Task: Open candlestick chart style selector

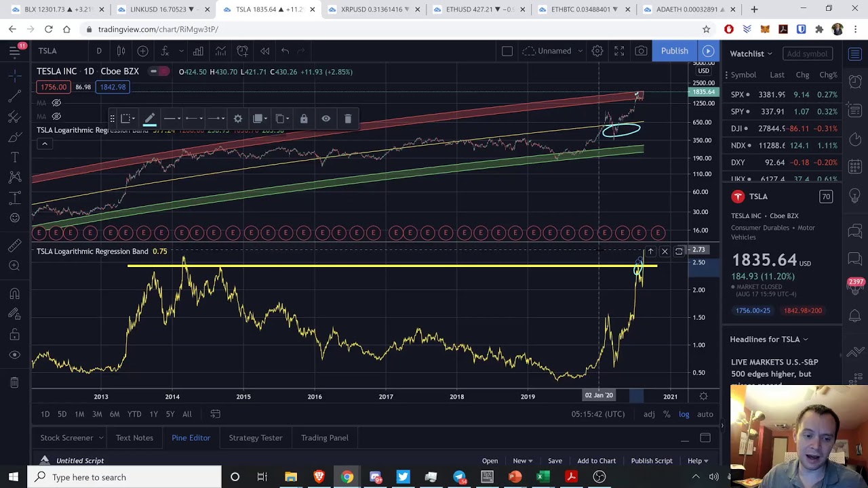Action: coord(121,51)
